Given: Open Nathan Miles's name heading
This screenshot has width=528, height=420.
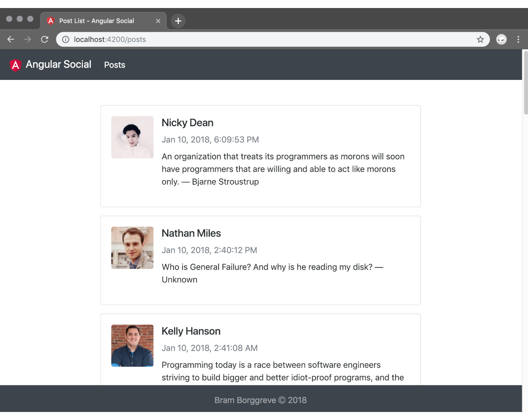Looking at the screenshot, I should tap(191, 233).
